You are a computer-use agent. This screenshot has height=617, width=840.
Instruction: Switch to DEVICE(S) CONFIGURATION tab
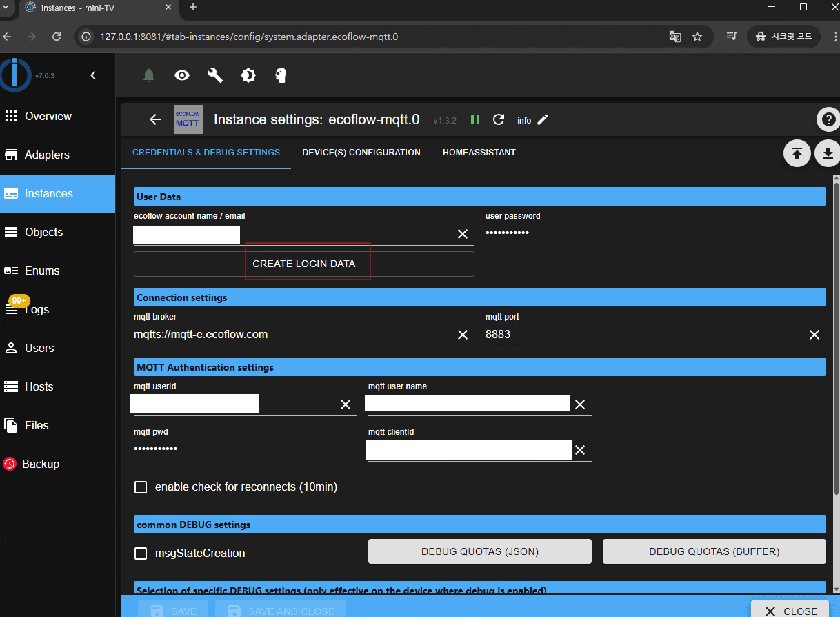pos(361,153)
